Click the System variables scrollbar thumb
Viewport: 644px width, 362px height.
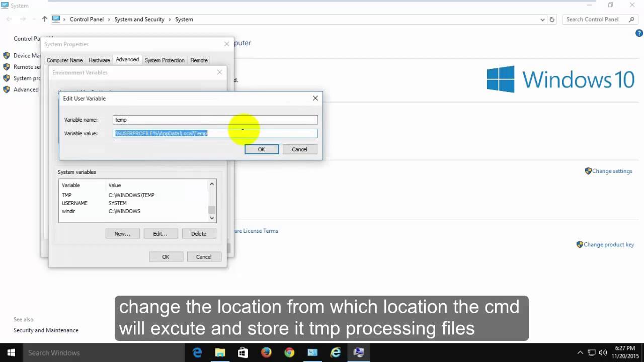(x=212, y=210)
